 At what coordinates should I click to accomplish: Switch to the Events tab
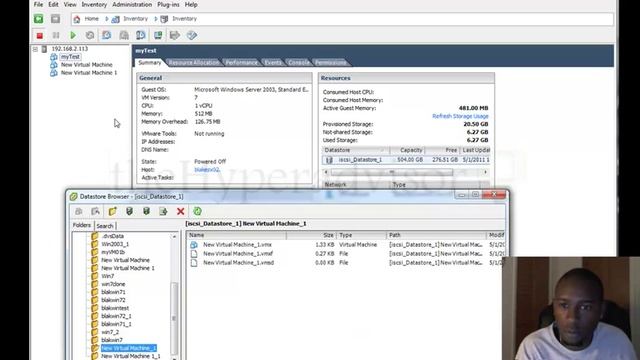273,62
